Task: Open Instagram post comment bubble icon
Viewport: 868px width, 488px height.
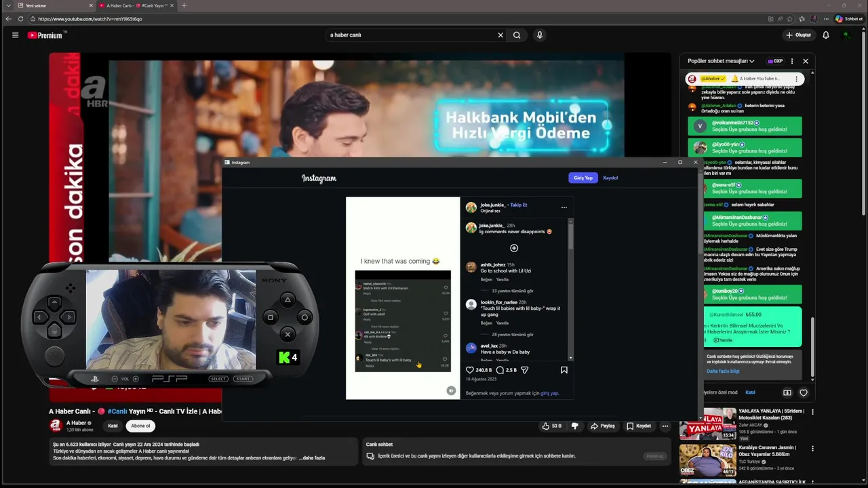Action: [x=500, y=370]
